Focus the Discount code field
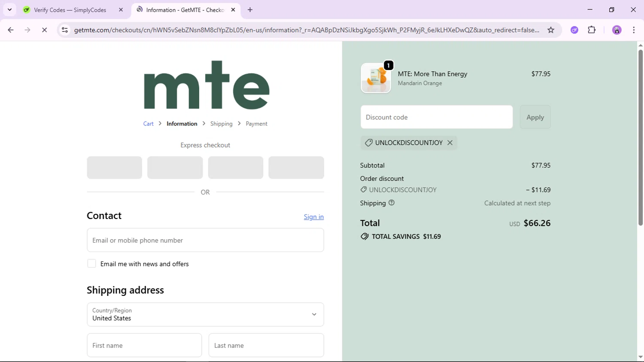The height and width of the screenshot is (362, 644). click(x=437, y=117)
